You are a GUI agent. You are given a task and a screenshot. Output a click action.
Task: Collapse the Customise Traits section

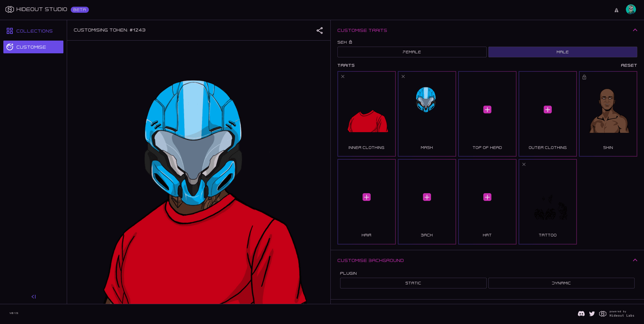coord(635,30)
